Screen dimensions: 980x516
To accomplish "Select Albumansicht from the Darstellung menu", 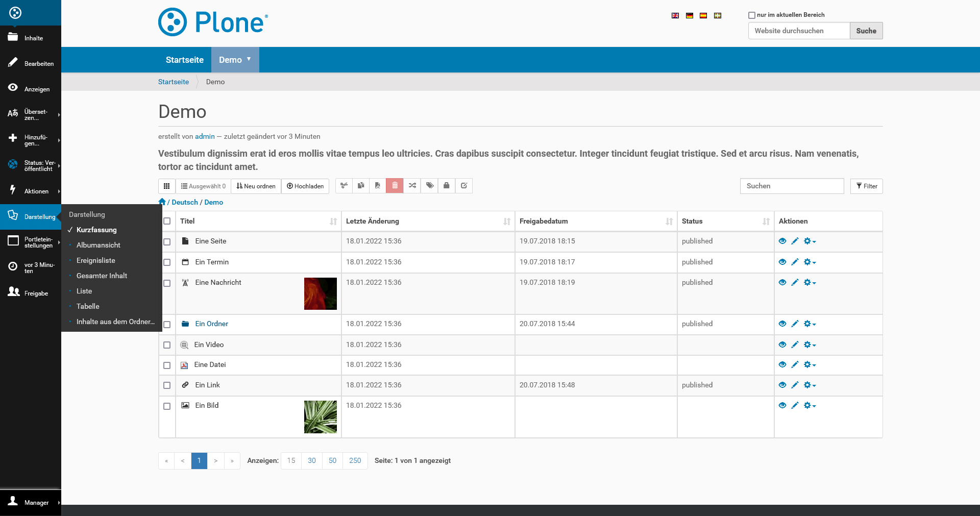I will click(x=98, y=245).
